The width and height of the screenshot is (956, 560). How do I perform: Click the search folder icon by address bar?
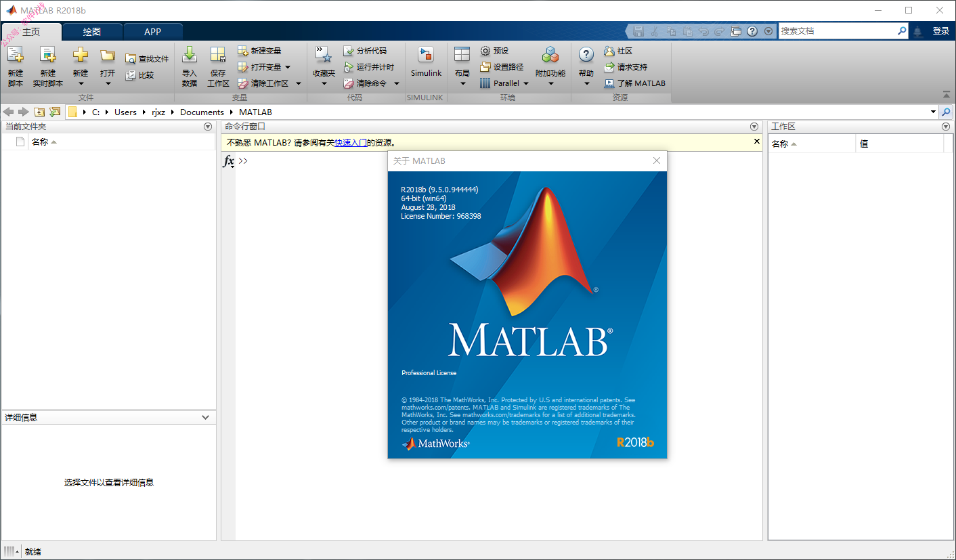tap(946, 112)
